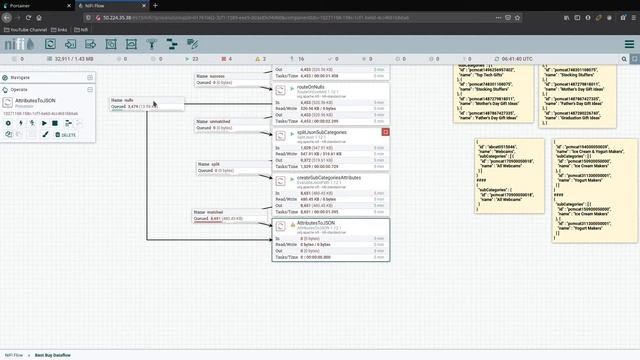
Task: Start the selected processor with play icon
Action: click(44, 123)
